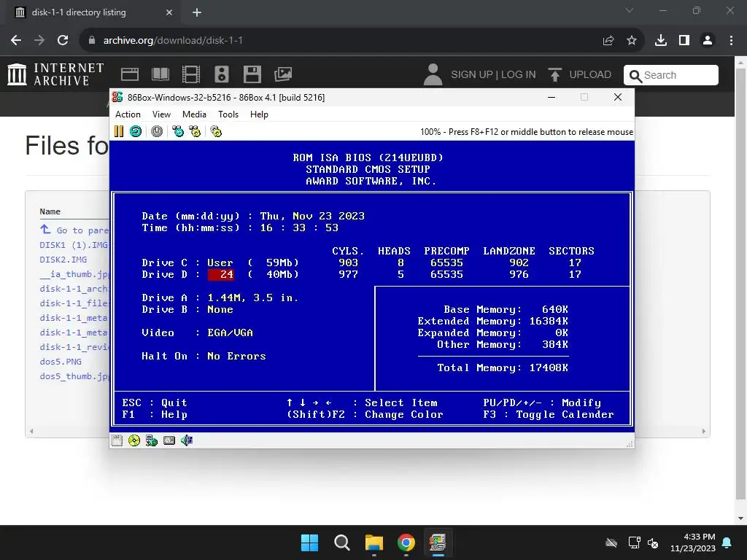
Task: Click the UPLOAD button
Action: [580, 75]
